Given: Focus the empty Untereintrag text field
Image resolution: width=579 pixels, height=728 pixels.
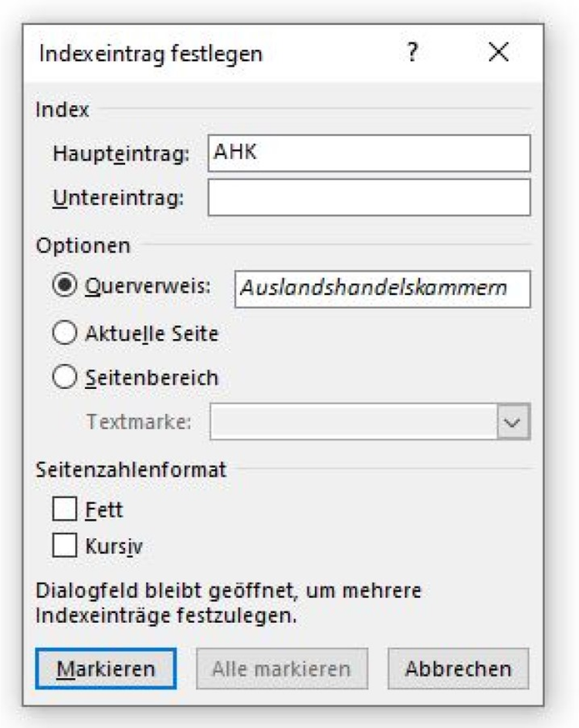Looking at the screenshot, I should tap(369, 198).
